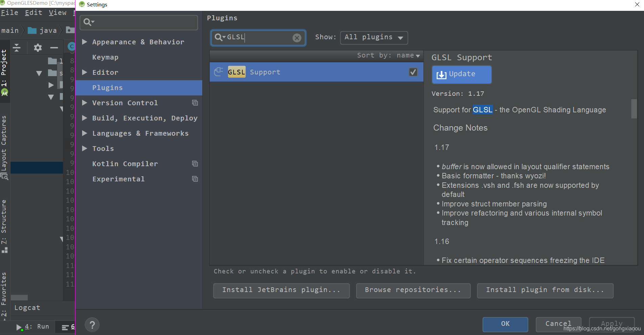Viewport: 644px width, 335px height.
Task: Open the File menu in main window
Action: pyautogui.click(x=9, y=13)
